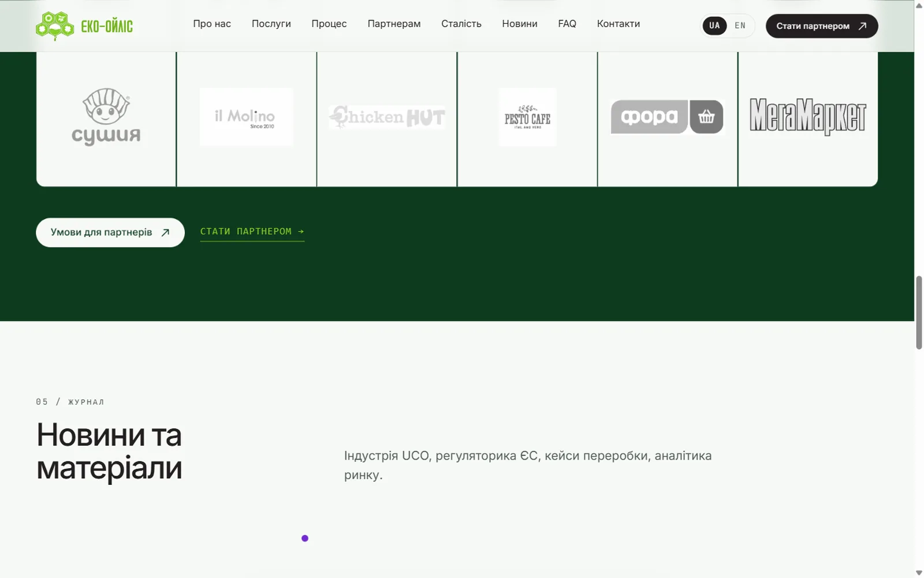
Task: Open the Сушия partner logo
Action: pos(106,117)
